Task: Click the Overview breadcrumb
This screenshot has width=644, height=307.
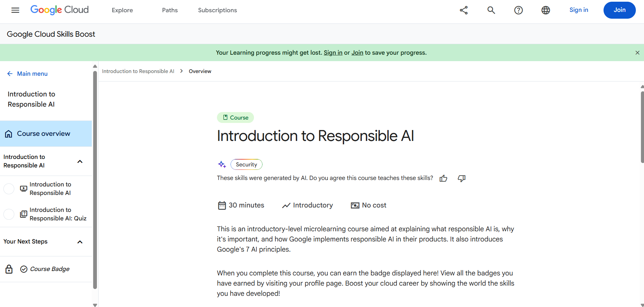Action: (200, 71)
